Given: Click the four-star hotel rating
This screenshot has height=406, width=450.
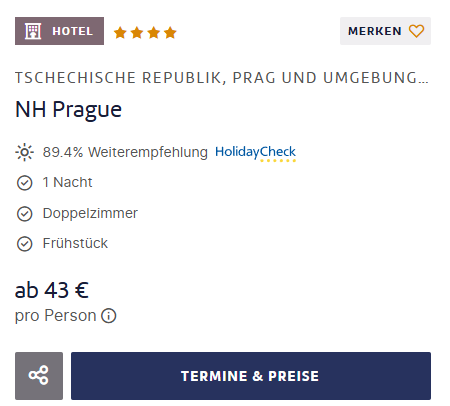Looking at the screenshot, I should (145, 33).
